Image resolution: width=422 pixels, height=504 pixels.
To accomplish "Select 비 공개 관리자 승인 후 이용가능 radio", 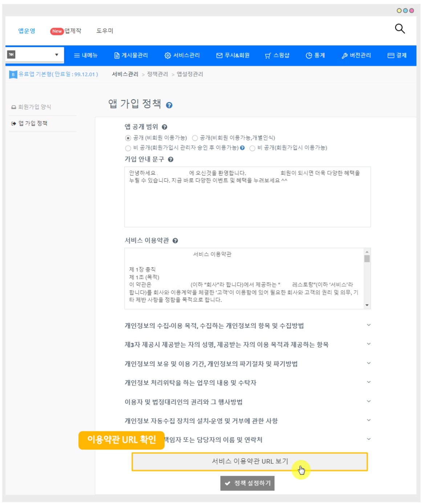I will pyautogui.click(x=128, y=148).
